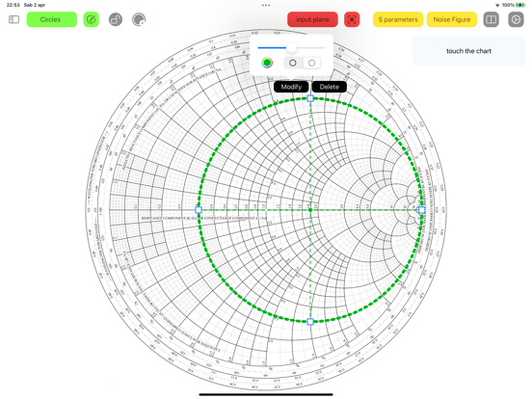Tap the circle record icon
Viewport: 532px width, 399px height.
[x=139, y=19]
